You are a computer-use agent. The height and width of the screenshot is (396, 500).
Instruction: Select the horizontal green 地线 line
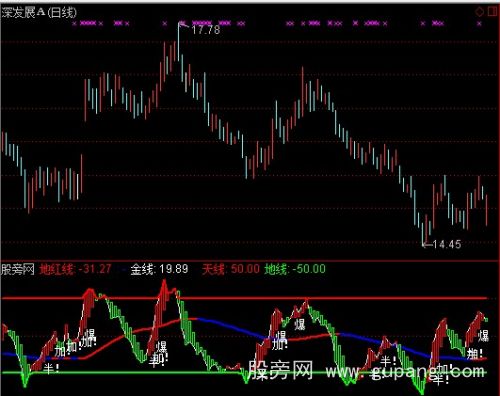coord(244,372)
